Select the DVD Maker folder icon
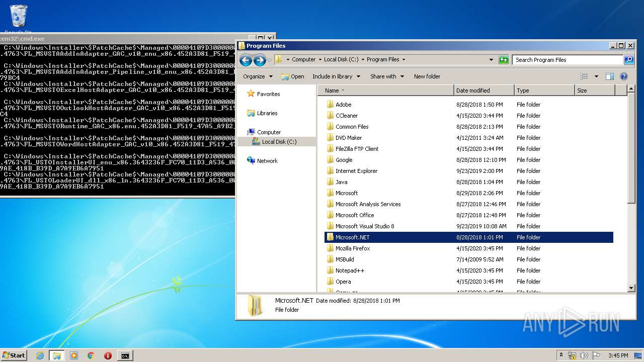644x362 pixels. coord(330,138)
